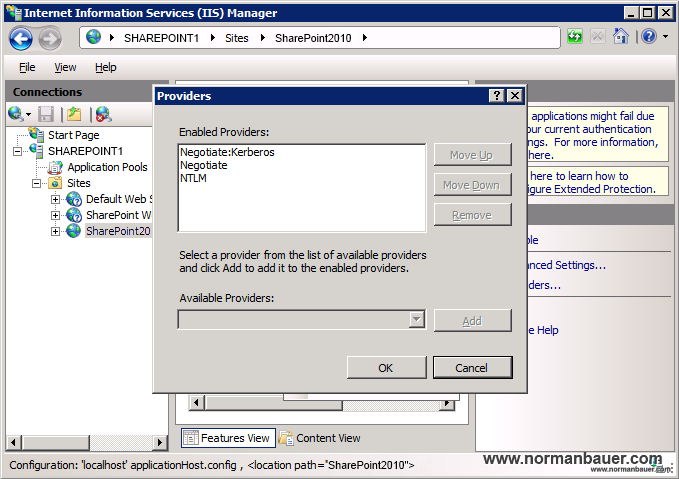Go back with the blue Back arrow

coord(21,39)
